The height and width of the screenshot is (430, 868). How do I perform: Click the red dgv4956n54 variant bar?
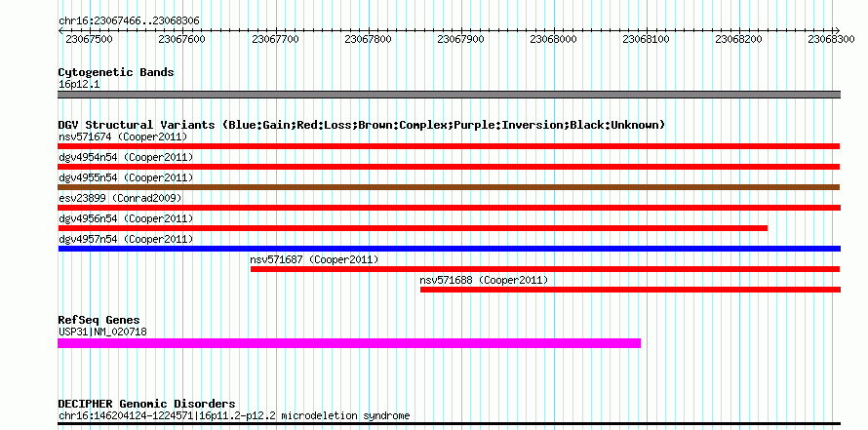point(413,228)
